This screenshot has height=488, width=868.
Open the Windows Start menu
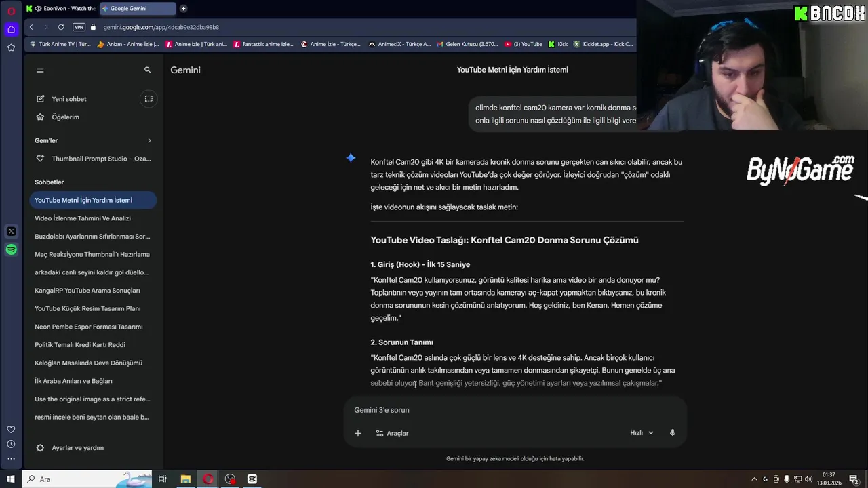tap(10, 479)
